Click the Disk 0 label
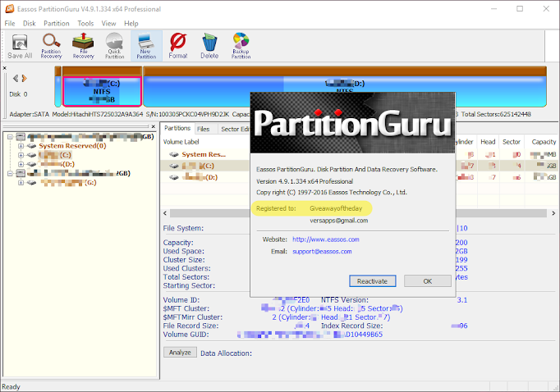 click(x=18, y=94)
